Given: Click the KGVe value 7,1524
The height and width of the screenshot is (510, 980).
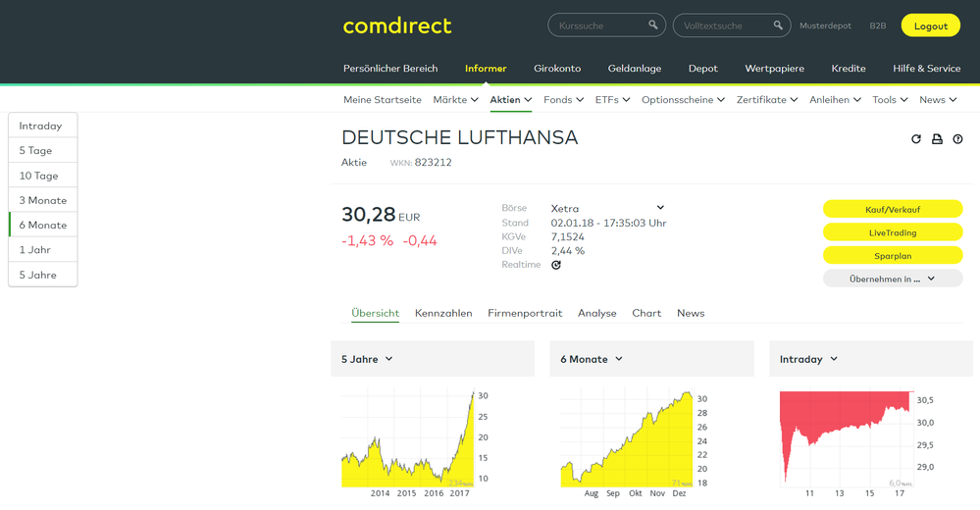Looking at the screenshot, I should tap(568, 237).
